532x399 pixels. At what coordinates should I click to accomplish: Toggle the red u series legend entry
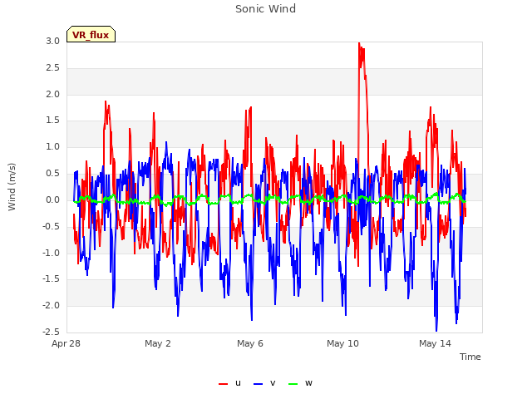(x=230, y=383)
